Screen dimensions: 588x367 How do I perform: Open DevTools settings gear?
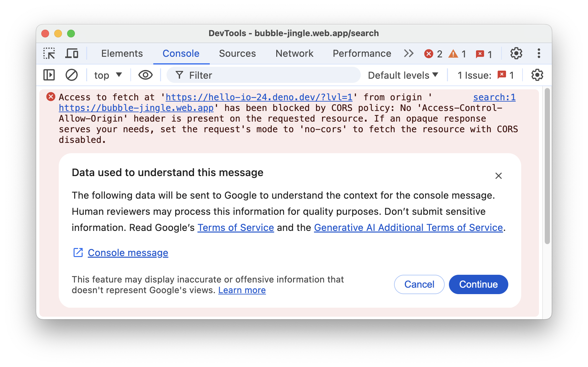[x=516, y=53]
